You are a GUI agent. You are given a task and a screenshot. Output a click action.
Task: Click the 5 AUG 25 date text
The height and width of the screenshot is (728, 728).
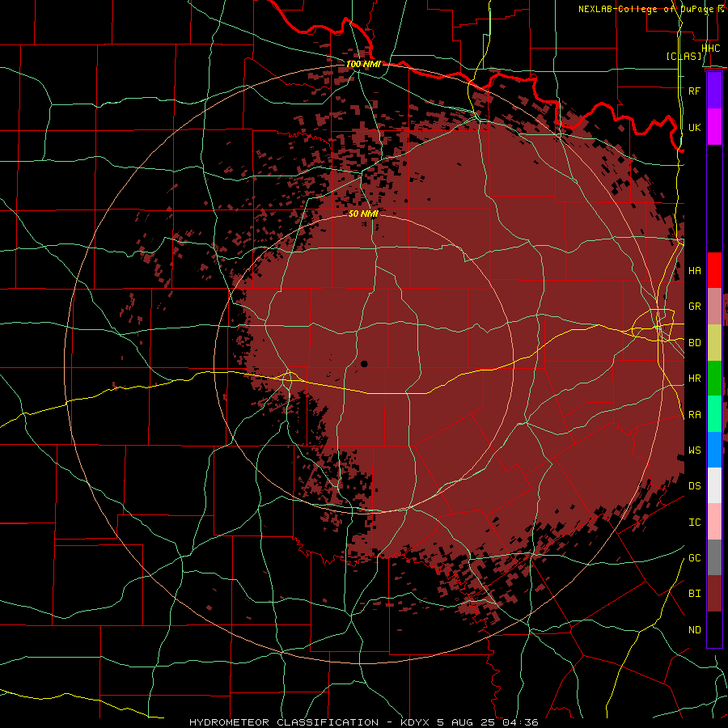click(467, 722)
